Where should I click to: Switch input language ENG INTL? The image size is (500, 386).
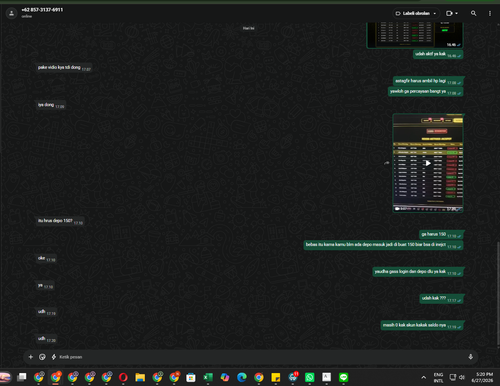pos(438,377)
